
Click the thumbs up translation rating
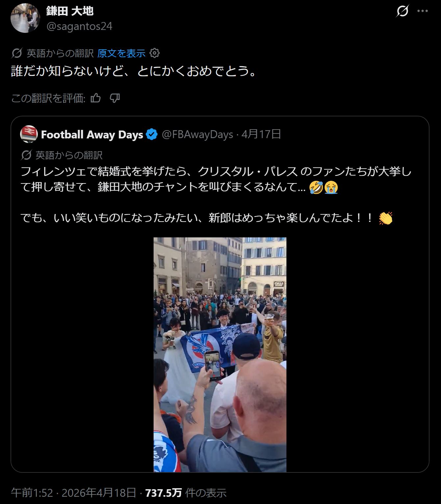coord(96,98)
